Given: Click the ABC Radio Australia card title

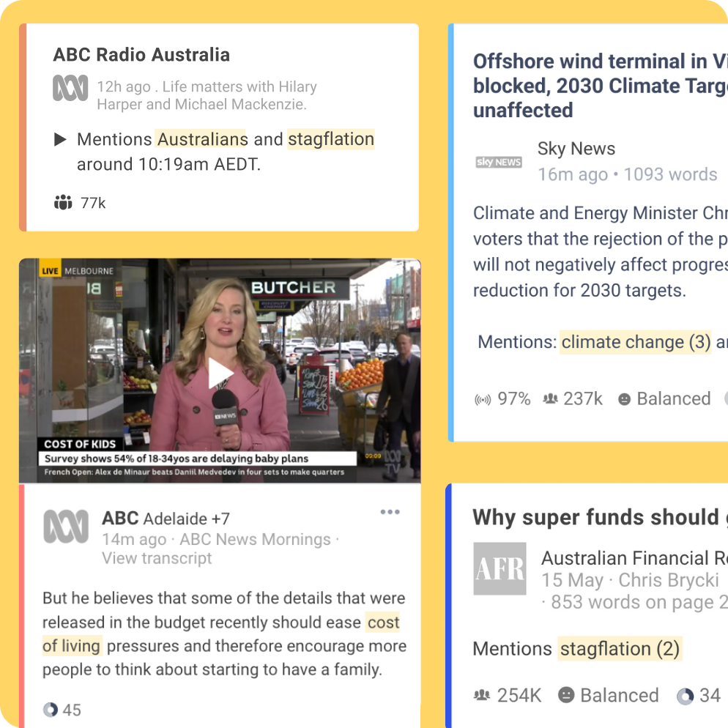Looking at the screenshot, I should coord(141,55).
